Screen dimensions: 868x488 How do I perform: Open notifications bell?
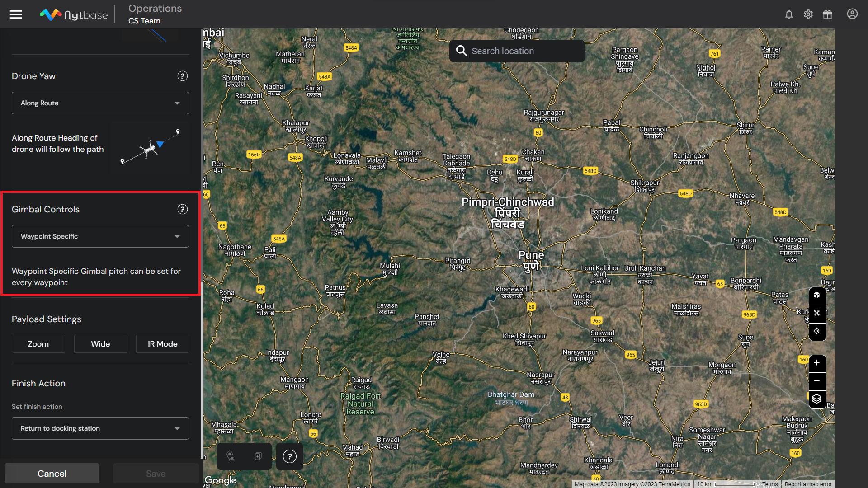click(x=789, y=14)
